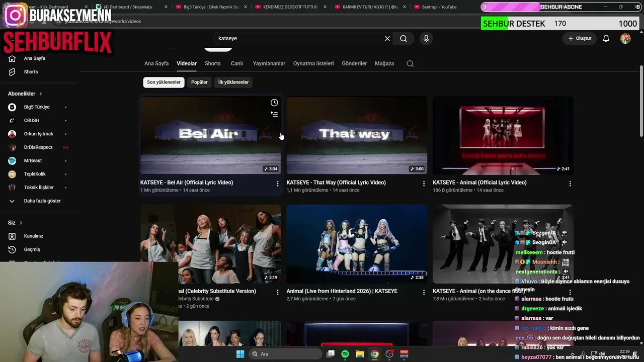644x362 pixels.
Task: Open options for Celebrity Substitute Version video
Action: point(277,292)
